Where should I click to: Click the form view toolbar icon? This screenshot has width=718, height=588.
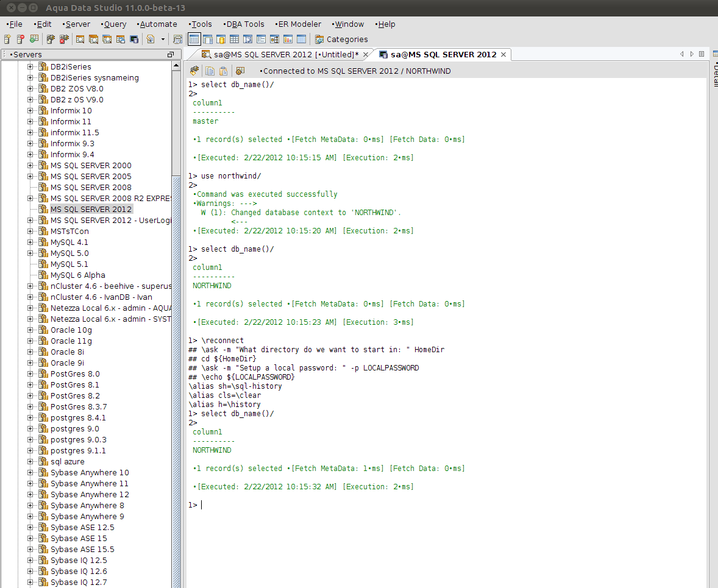tap(261, 40)
